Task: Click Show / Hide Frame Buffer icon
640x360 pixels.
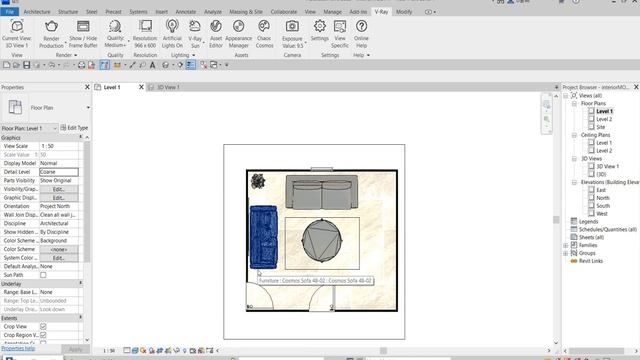Action: pos(83,27)
